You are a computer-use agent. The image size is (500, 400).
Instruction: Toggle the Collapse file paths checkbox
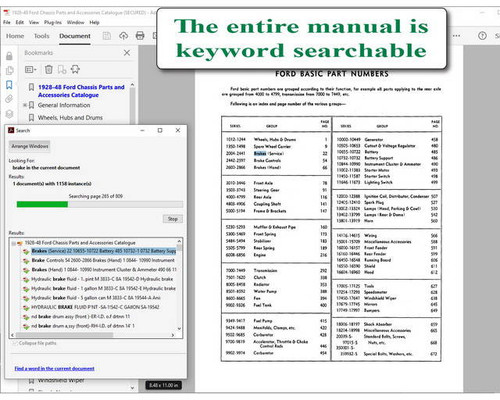[14, 343]
